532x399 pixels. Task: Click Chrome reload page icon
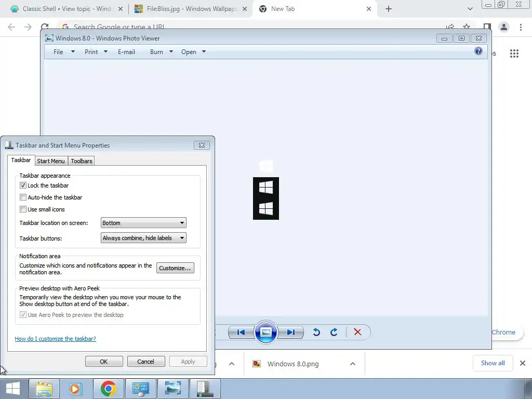coord(45,27)
